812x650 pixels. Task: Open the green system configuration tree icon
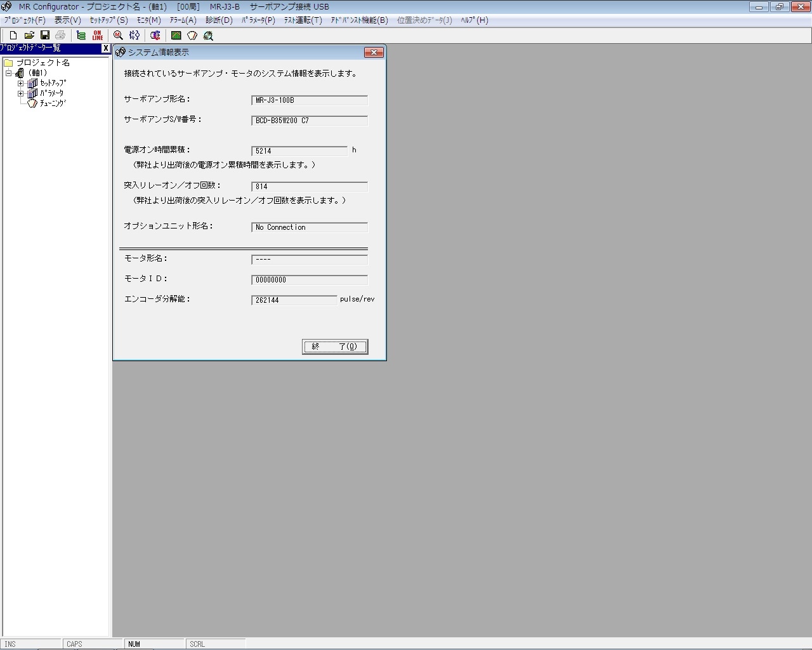pos(81,36)
